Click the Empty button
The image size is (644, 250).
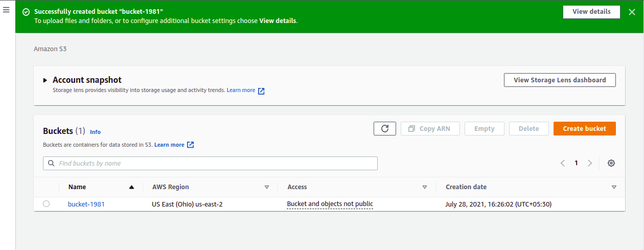tap(485, 128)
